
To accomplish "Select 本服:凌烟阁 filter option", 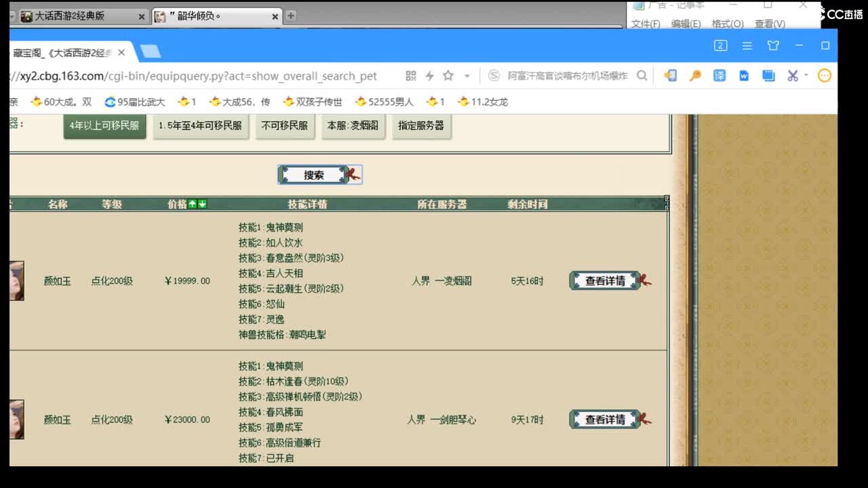I will tap(353, 125).
